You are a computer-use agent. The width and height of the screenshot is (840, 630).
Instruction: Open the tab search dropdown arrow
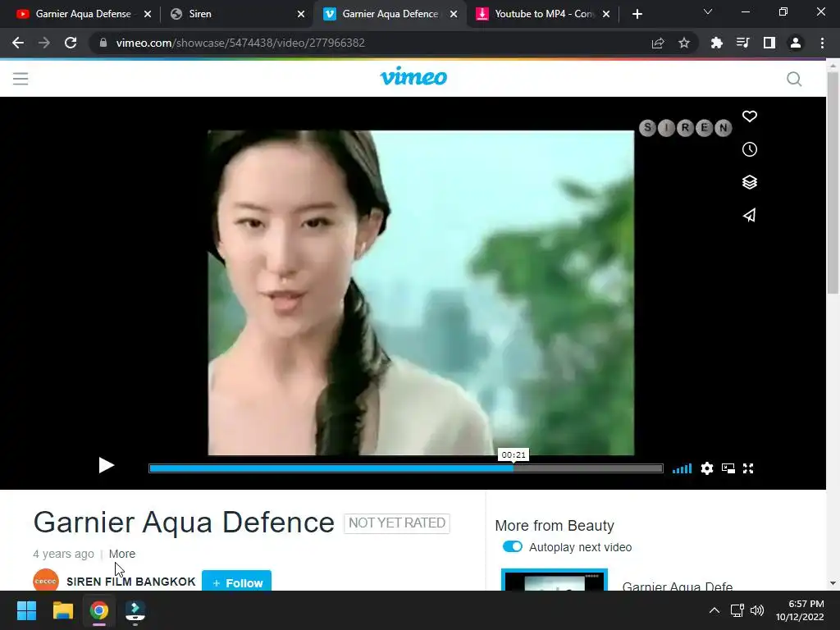click(x=708, y=11)
